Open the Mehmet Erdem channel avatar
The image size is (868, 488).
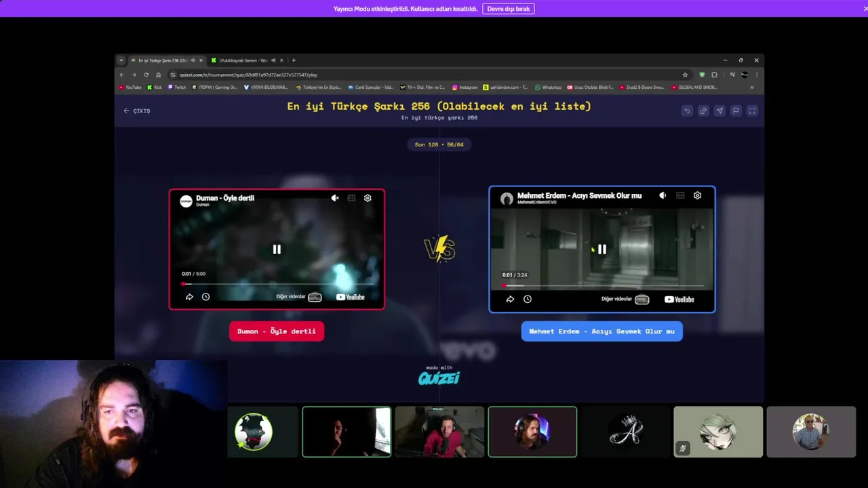point(507,198)
